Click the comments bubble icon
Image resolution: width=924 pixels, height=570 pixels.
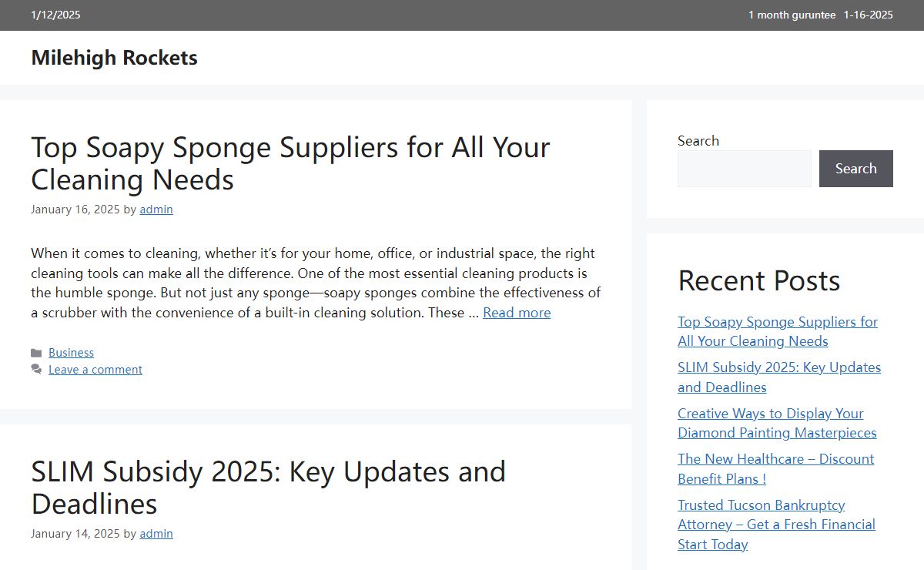pos(36,370)
